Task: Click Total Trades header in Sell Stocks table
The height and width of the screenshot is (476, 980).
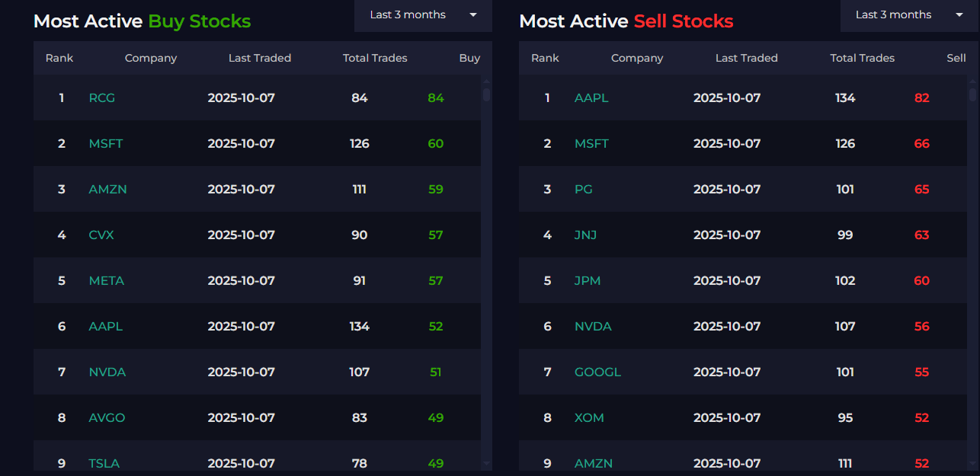Action: click(863, 58)
